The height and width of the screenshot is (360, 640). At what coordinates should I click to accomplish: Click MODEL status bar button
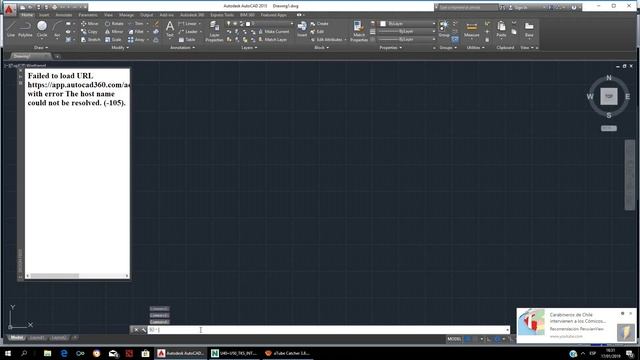(x=454, y=339)
